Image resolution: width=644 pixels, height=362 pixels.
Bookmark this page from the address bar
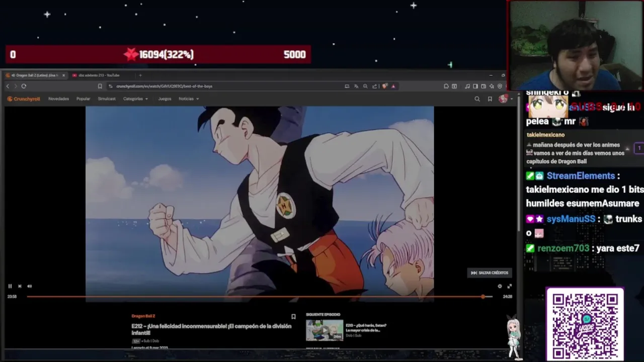(100, 86)
